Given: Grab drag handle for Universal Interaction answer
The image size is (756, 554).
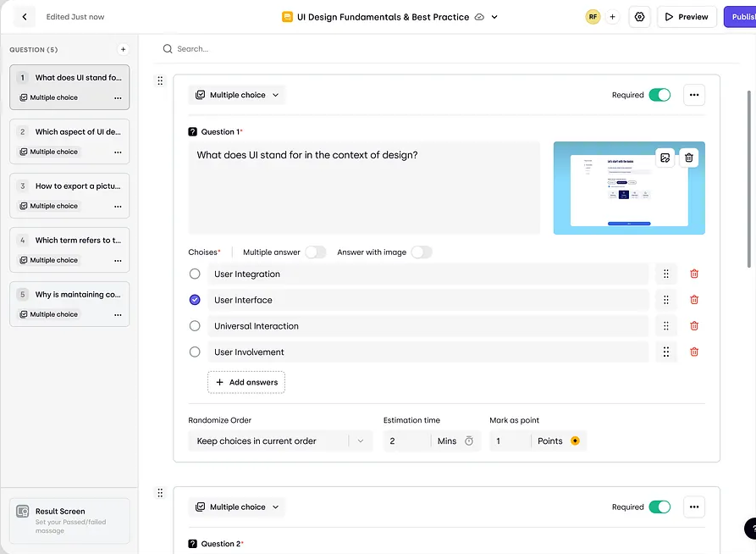Looking at the screenshot, I should [666, 326].
